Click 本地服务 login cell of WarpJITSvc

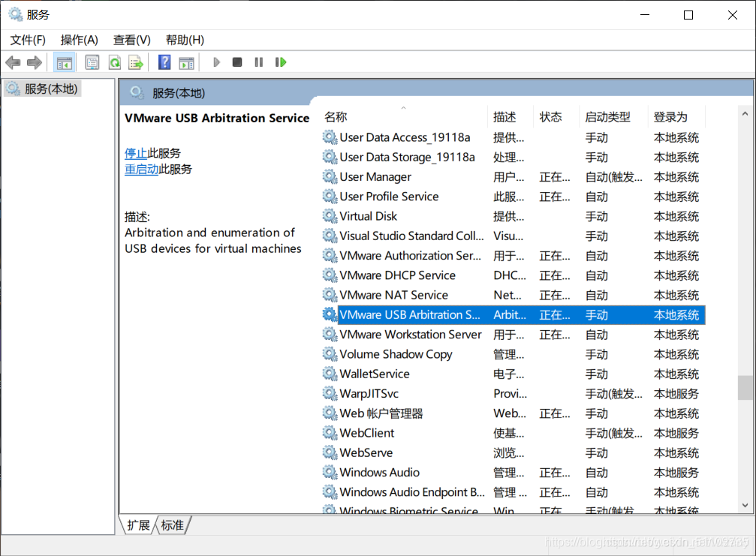pos(676,394)
